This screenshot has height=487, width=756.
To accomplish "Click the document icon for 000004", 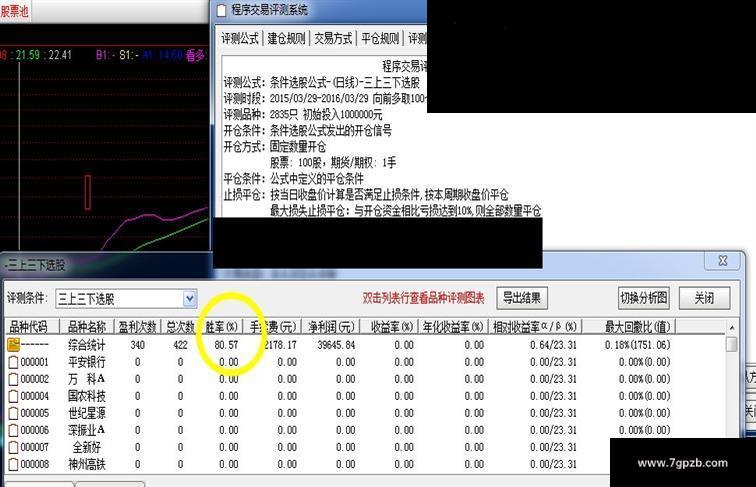I will [x=14, y=396].
